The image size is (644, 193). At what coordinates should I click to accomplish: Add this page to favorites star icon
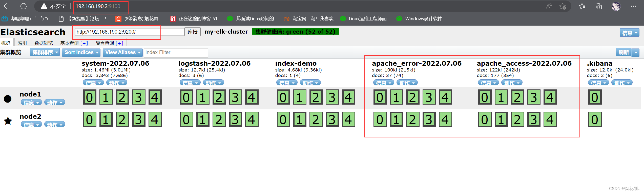click(x=563, y=6)
